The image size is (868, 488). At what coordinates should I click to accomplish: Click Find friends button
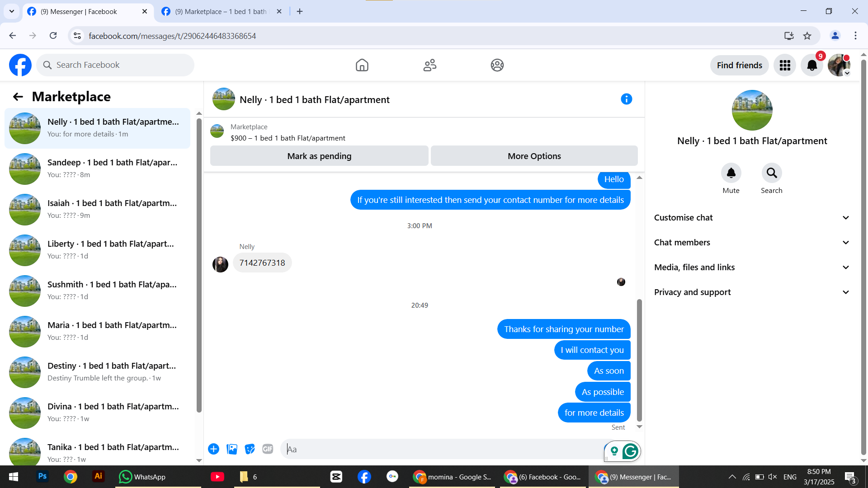tap(740, 66)
